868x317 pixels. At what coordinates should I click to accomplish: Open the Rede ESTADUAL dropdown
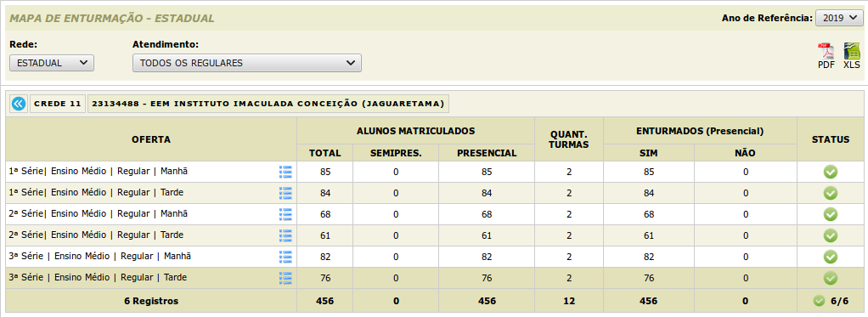pyautogui.click(x=52, y=63)
